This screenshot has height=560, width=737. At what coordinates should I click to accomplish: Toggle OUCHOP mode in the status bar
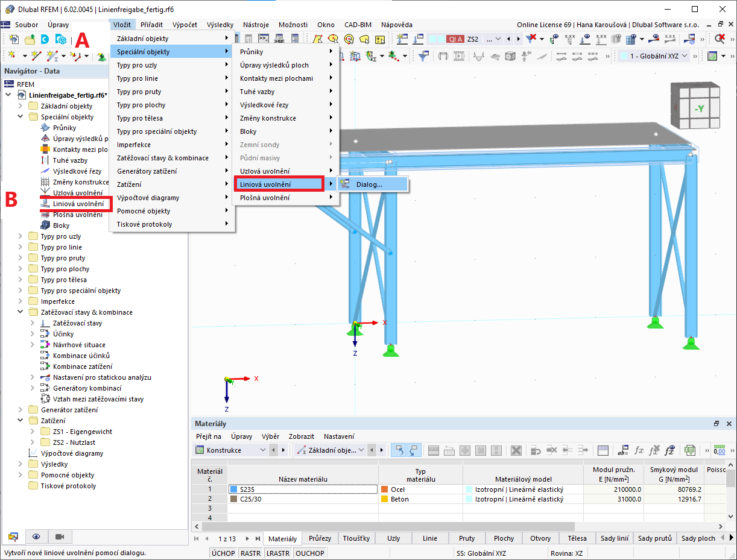coord(309,553)
